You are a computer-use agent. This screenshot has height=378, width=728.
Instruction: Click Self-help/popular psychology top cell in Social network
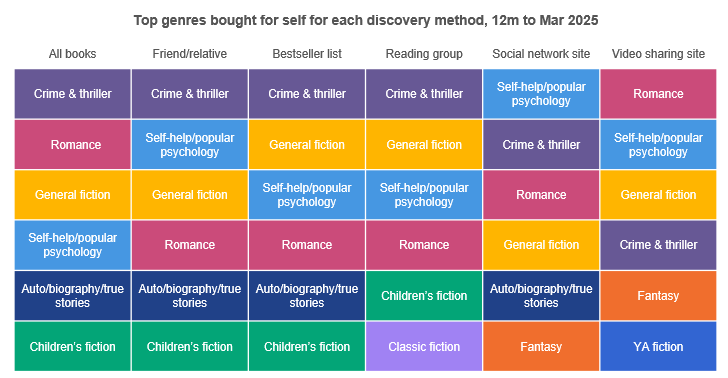point(541,94)
